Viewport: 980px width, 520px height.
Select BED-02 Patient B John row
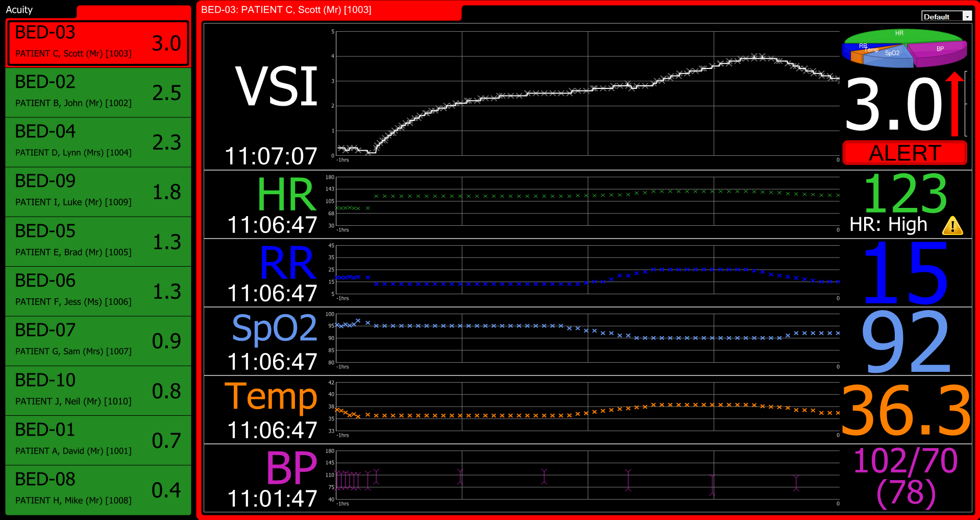point(98,92)
